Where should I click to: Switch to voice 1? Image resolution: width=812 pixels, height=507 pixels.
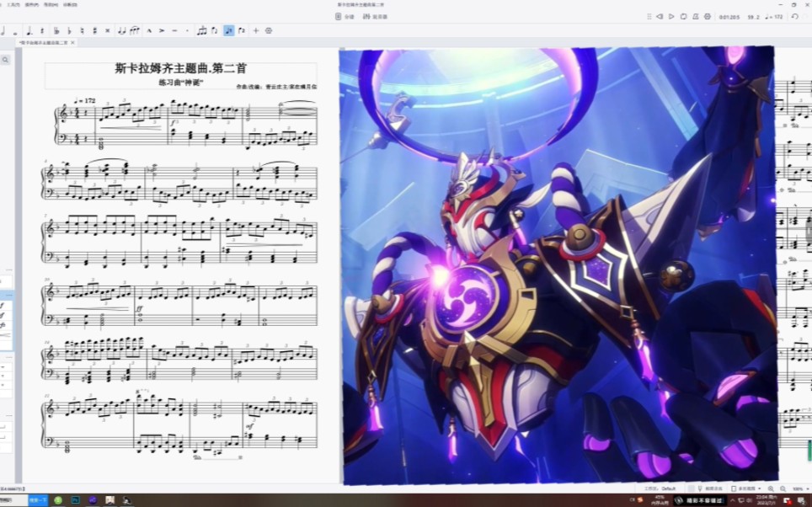pyautogui.click(x=229, y=31)
